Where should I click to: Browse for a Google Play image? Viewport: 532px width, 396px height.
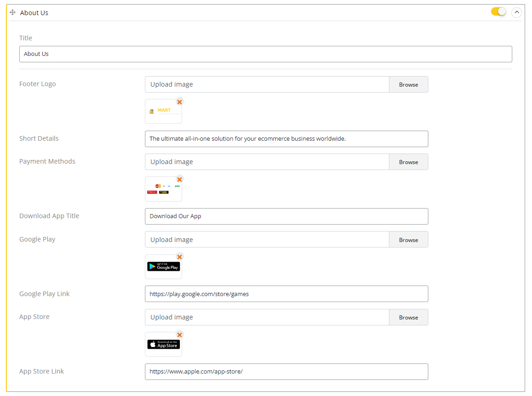408,240
